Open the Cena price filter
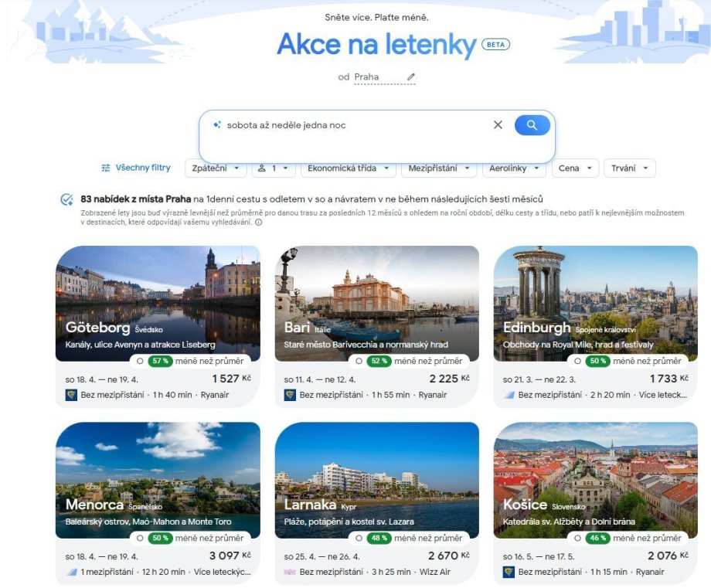 pos(576,168)
